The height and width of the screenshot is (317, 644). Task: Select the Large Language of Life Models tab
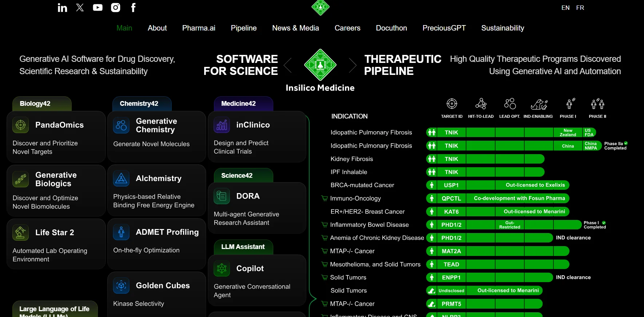coord(55,309)
